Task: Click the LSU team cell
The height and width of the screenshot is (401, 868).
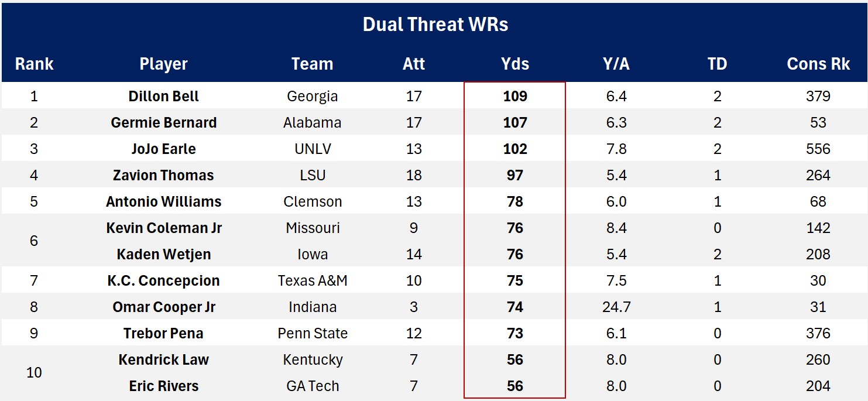Action: click(x=312, y=175)
